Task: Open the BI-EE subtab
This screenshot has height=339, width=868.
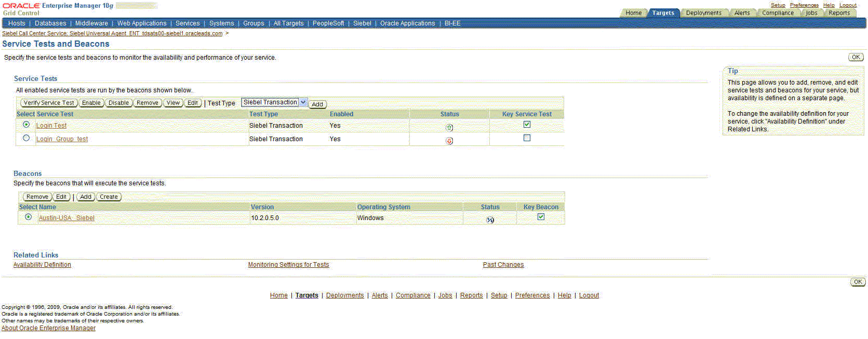Action: pos(452,23)
